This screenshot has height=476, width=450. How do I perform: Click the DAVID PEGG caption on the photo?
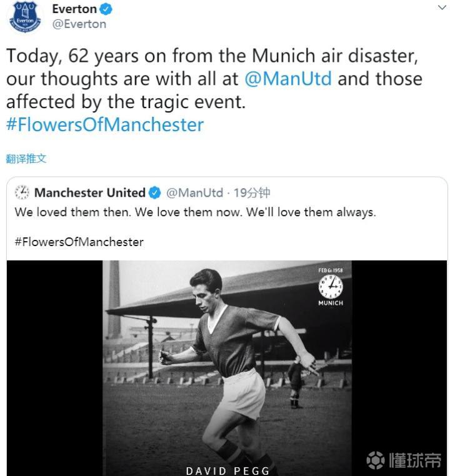point(228,470)
